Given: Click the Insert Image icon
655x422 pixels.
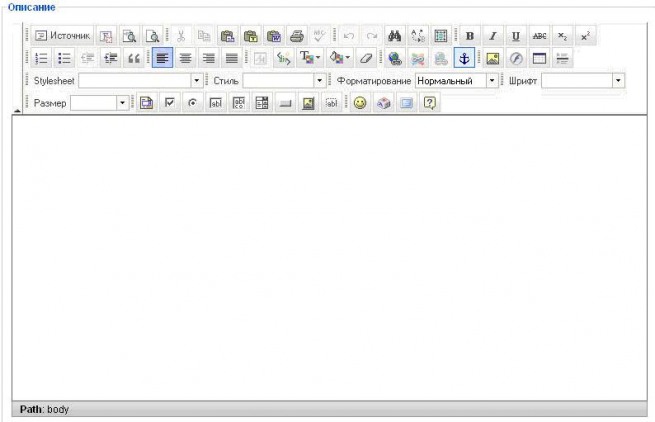Looking at the screenshot, I should [493, 58].
